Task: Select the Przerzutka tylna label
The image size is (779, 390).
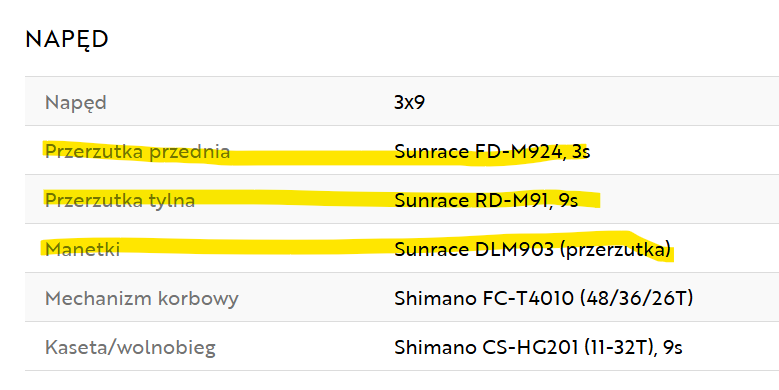Action: click(120, 200)
